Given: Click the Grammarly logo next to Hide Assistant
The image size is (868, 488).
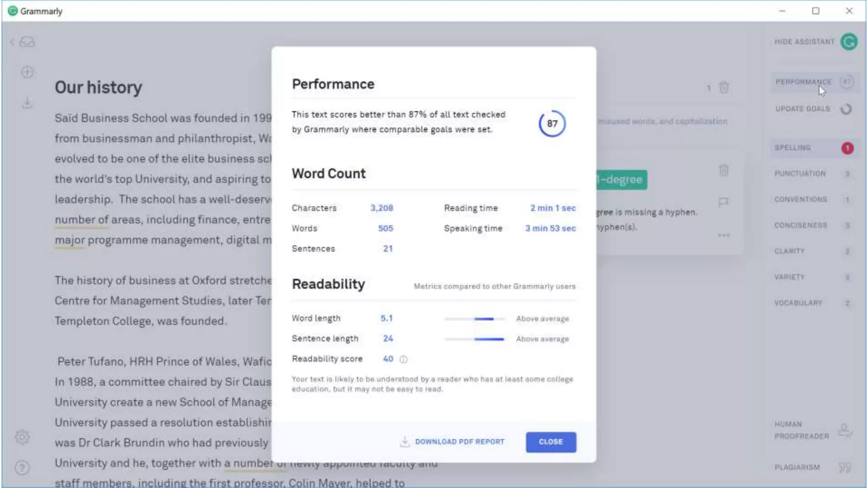Looking at the screenshot, I should coord(849,42).
